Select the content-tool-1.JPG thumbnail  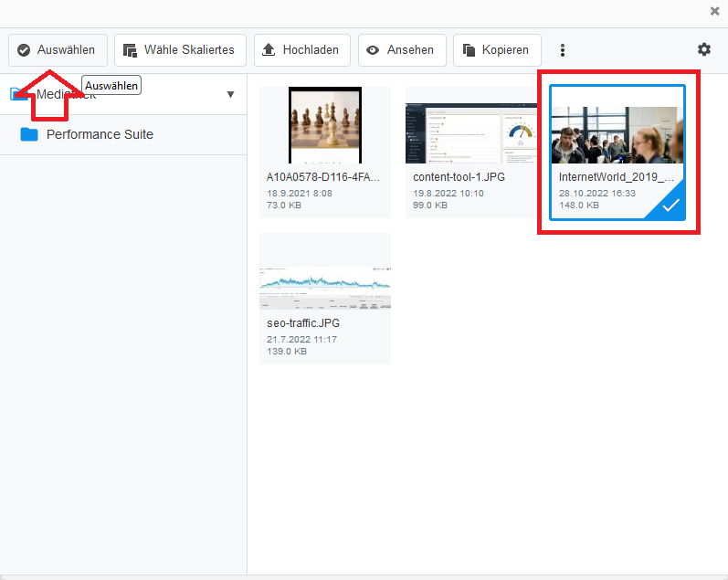pyautogui.click(x=470, y=132)
